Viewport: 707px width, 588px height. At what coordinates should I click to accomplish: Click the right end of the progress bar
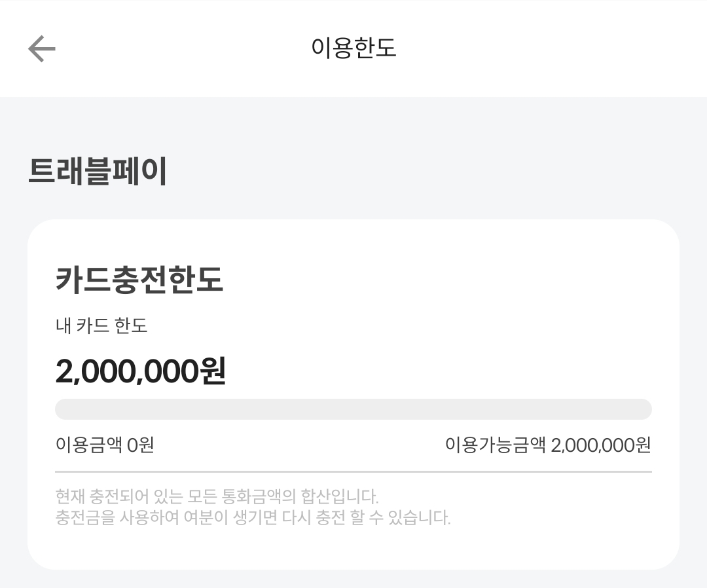pos(644,409)
